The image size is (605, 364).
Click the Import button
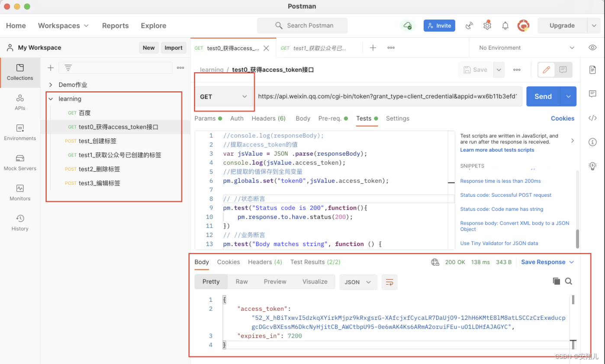coord(173,48)
